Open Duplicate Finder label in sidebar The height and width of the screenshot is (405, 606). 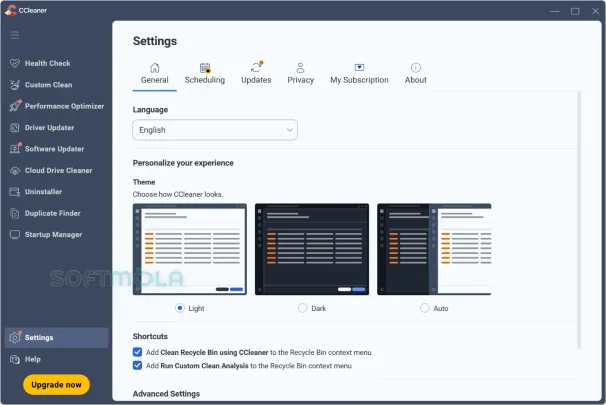[x=53, y=213]
